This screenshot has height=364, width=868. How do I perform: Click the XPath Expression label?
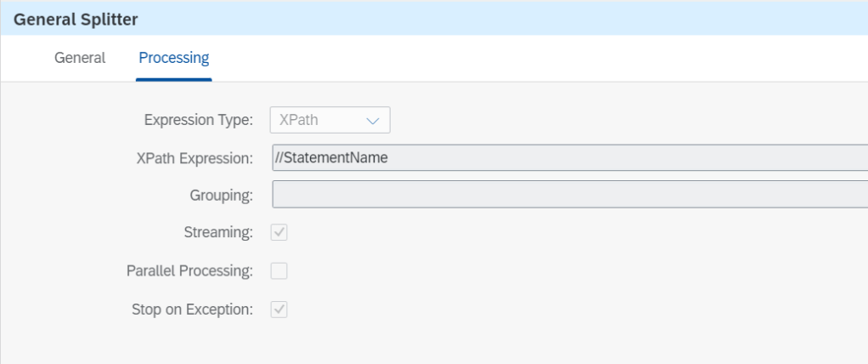click(x=194, y=157)
